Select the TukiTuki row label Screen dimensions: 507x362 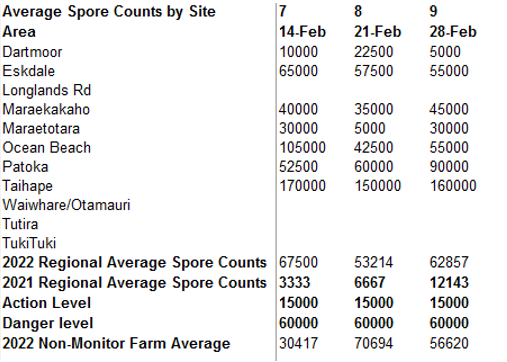coord(29,243)
